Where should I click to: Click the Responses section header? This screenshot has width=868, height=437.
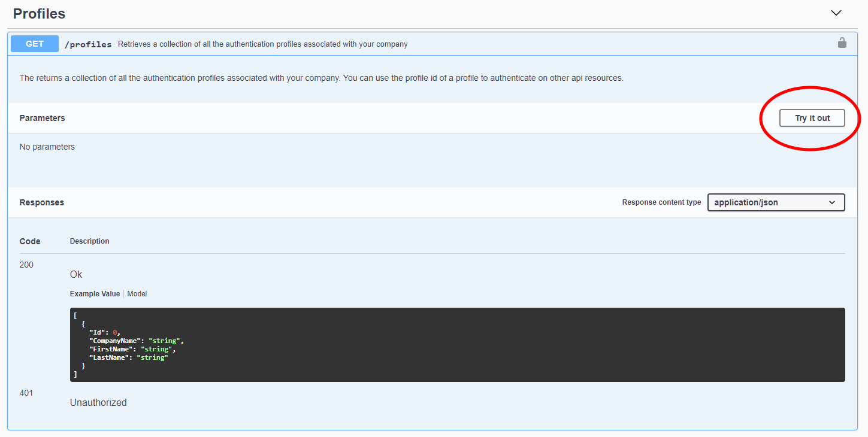(x=42, y=202)
